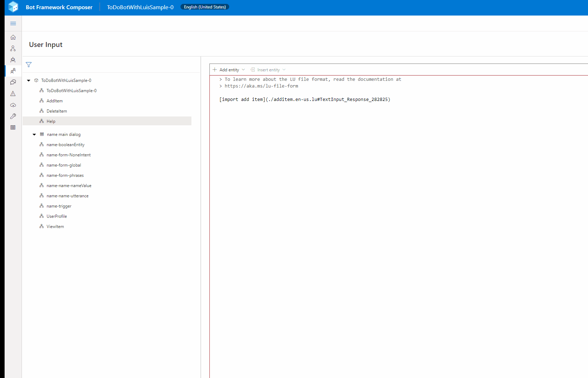
Task: Open Form dialogs table icon in sidebar
Action: coord(13,127)
